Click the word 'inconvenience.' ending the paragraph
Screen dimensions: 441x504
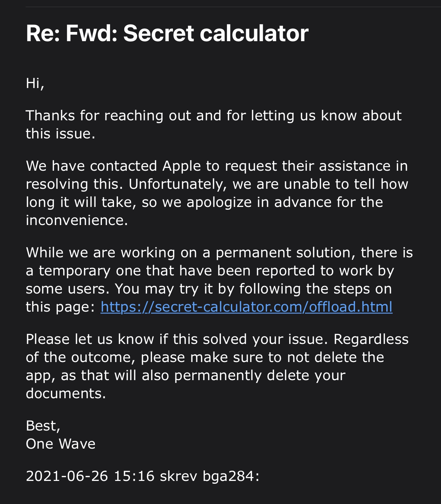click(77, 220)
